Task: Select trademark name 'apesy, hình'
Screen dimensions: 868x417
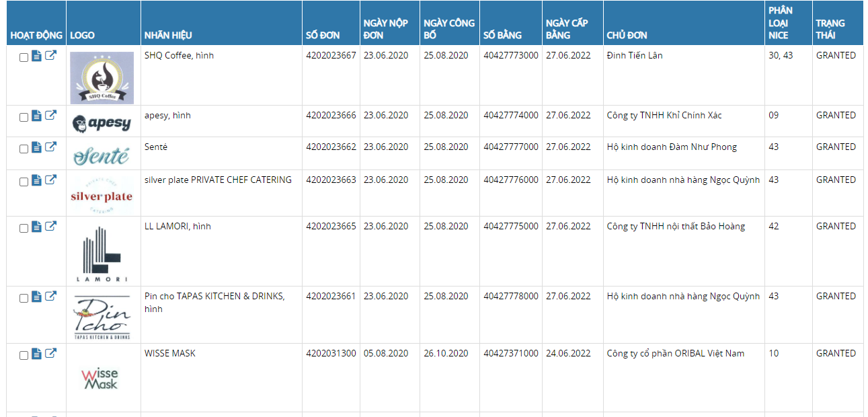Action: pos(167,116)
